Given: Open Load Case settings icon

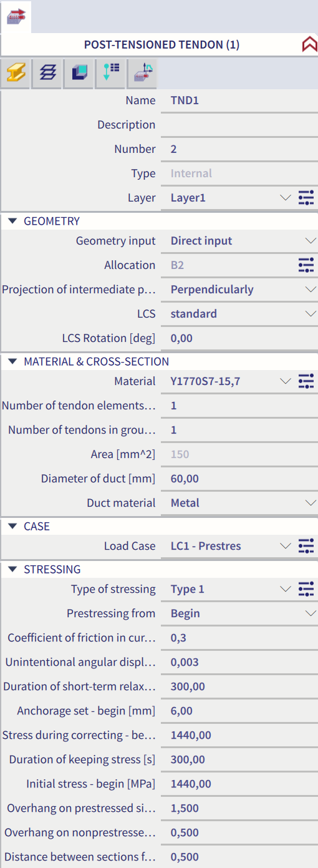Looking at the screenshot, I should pos(306,546).
